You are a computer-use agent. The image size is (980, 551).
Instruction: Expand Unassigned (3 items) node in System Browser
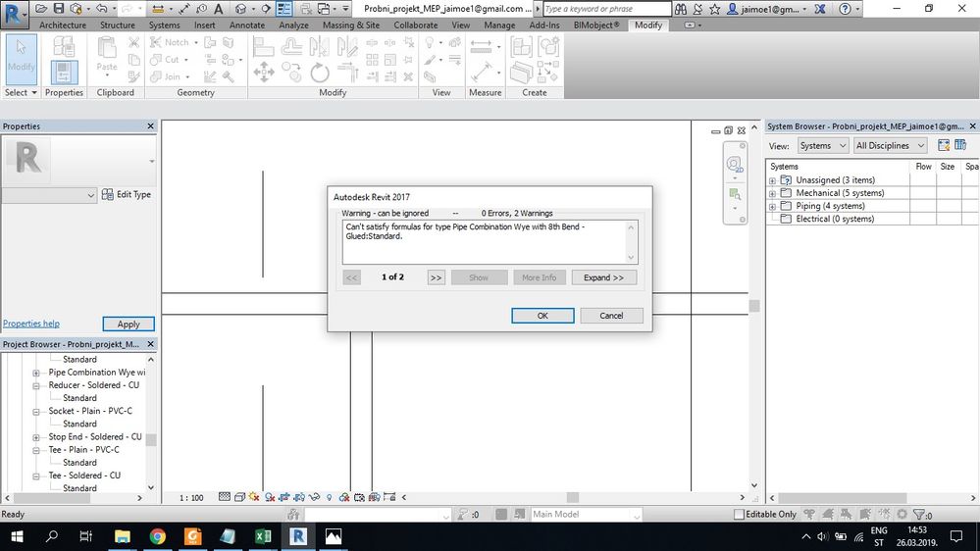click(x=772, y=180)
